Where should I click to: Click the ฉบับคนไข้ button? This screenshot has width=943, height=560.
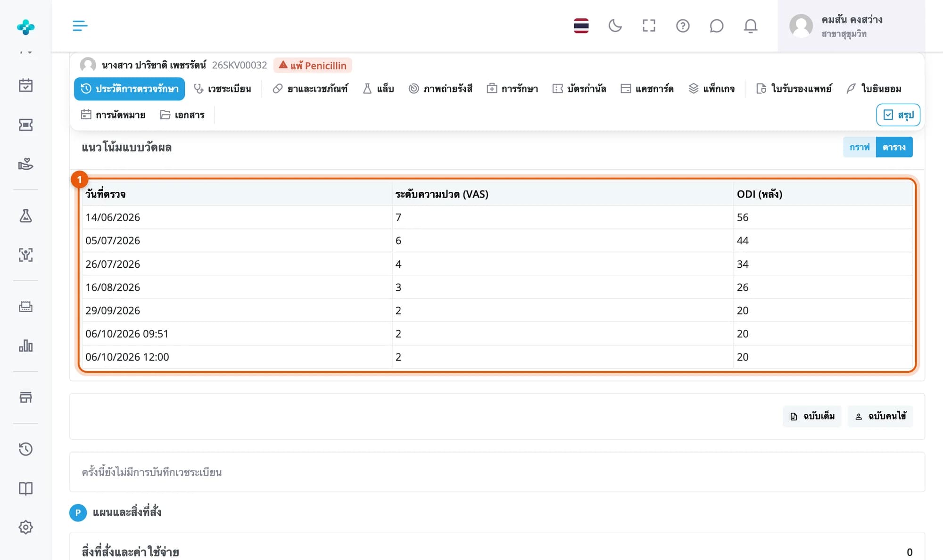(880, 416)
